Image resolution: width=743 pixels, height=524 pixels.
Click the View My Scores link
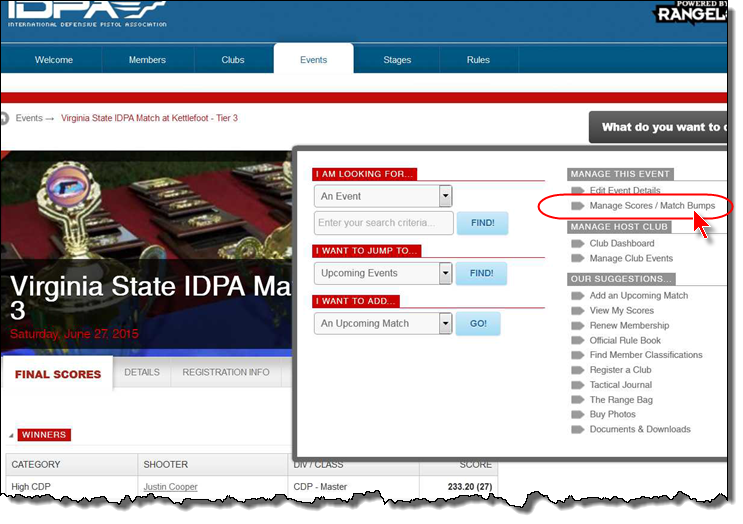coord(621,311)
